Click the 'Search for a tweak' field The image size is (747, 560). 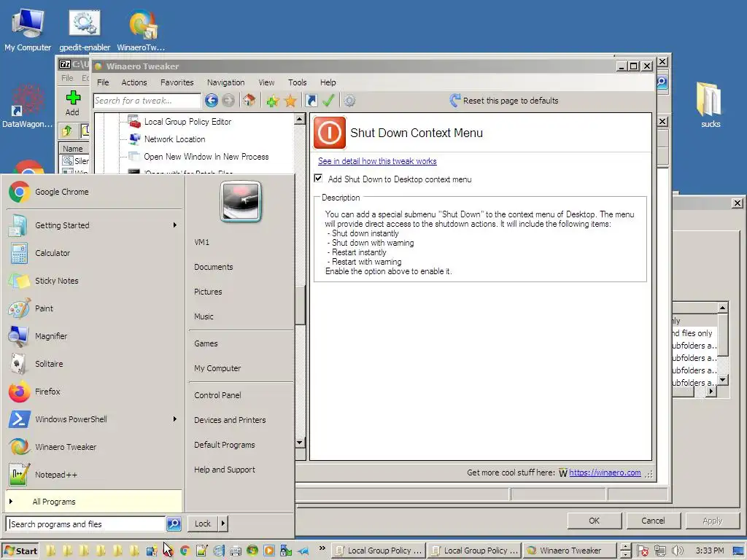[147, 101]
